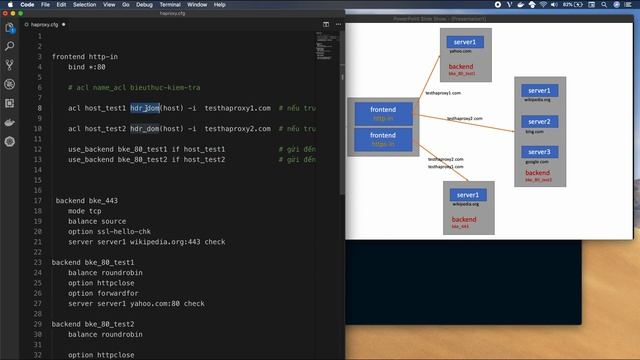Screen dimensions: 640x360
Task: Click the circular record menu bar icon
Action: coord(498,4)
